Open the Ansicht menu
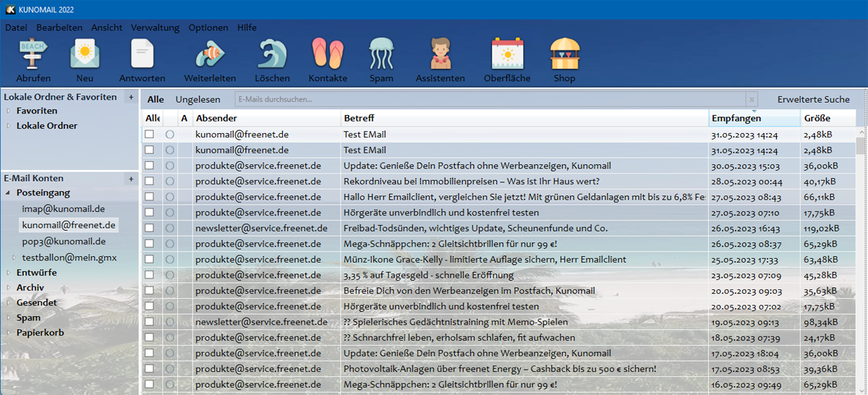The width and height of the screenshot is (868, 395). click(x=107, y=27)
